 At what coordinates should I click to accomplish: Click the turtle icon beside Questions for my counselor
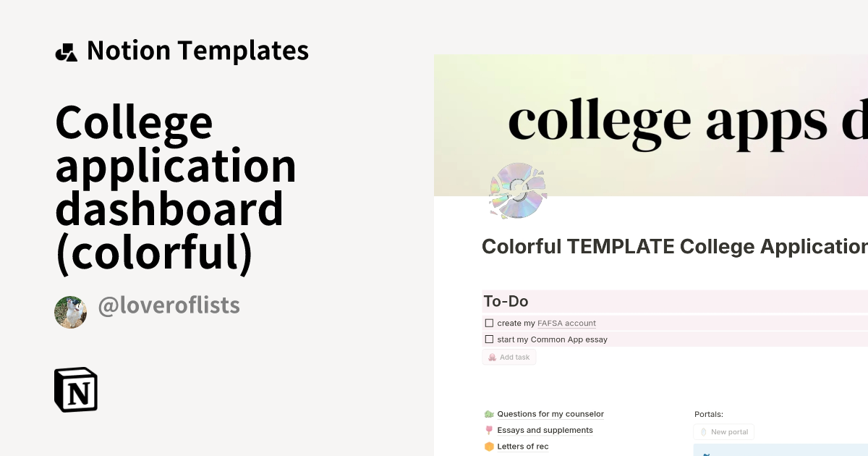click(x=489, y=414)
